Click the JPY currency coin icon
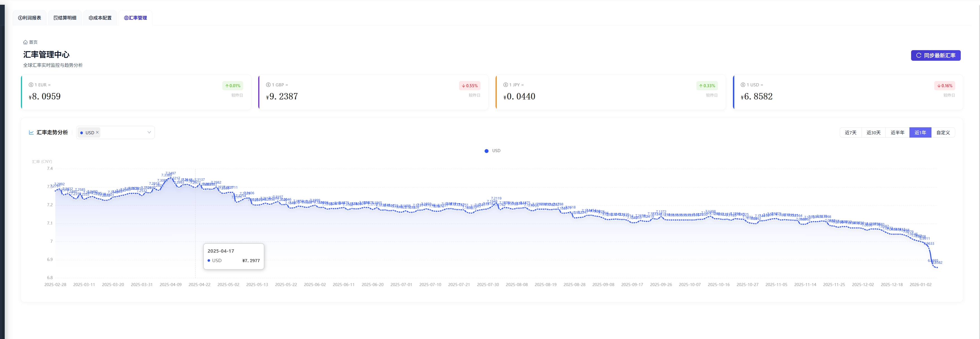 505,85
